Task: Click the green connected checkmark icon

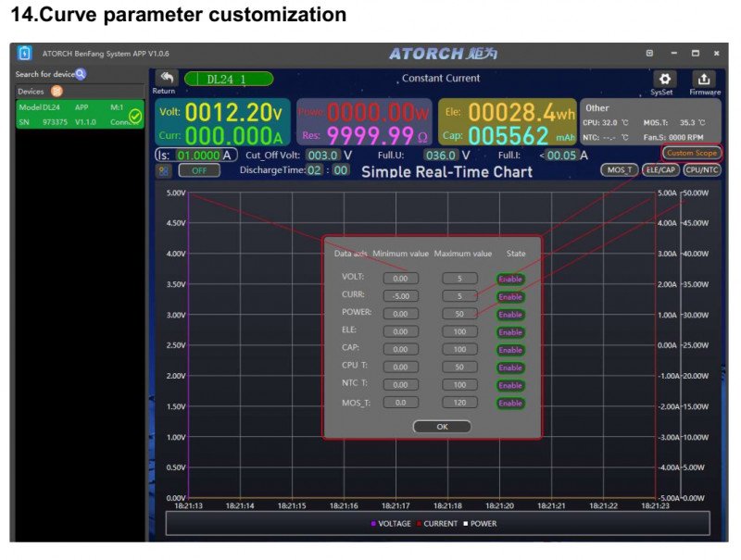Action: 135,116
